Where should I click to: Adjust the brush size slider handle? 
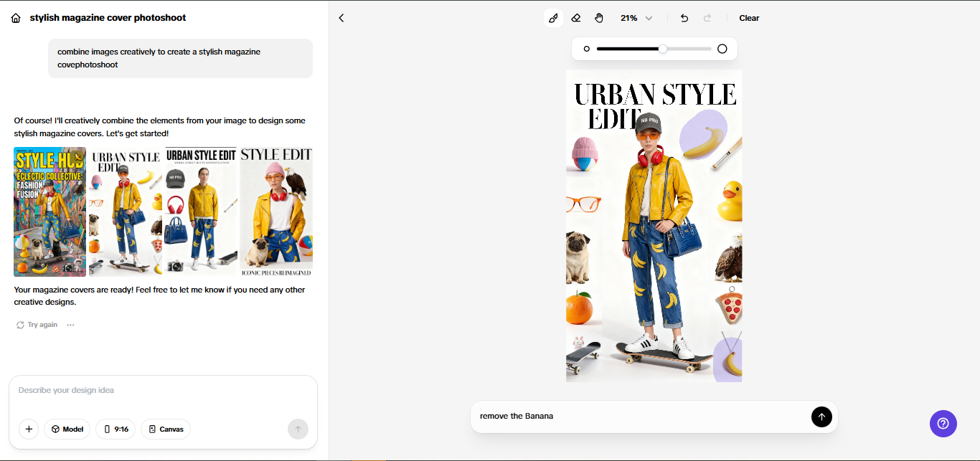[663, 49]
